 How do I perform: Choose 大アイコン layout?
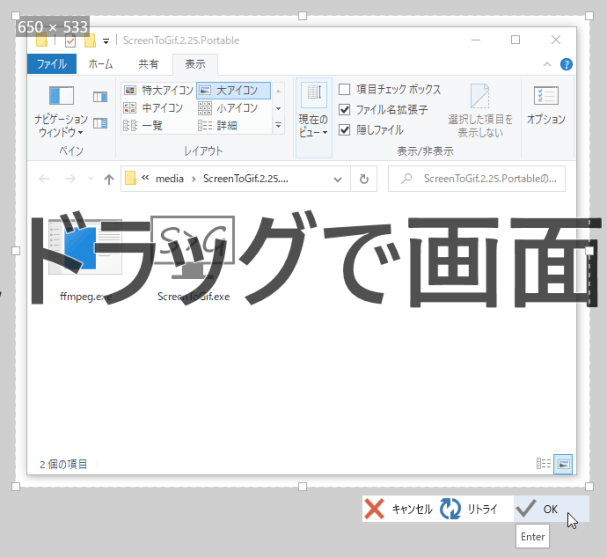tap(233, 90)
